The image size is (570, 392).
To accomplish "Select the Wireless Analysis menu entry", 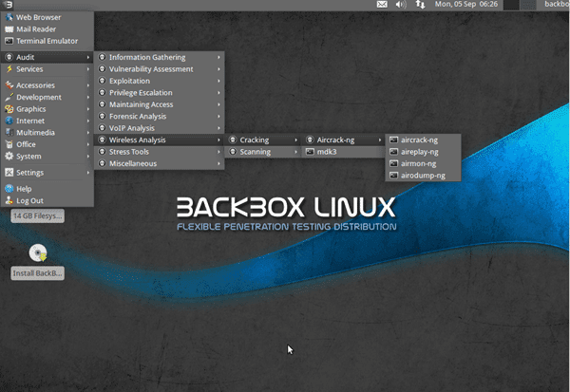I will 160,140.
